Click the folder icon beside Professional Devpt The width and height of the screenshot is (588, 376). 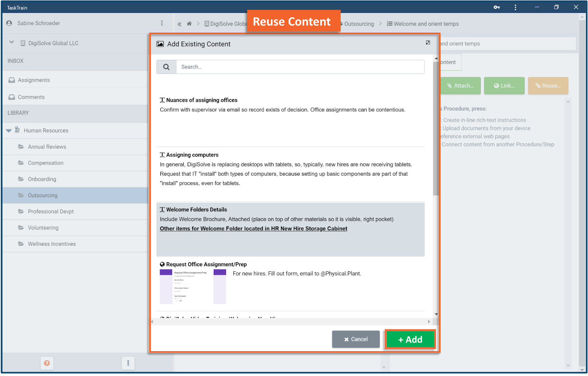tap(21, 211)
